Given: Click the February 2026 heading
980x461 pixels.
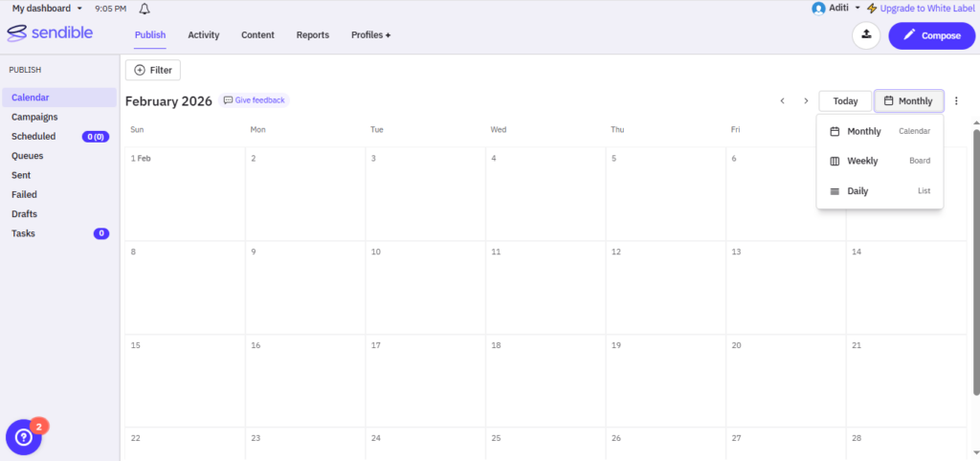Looking at the screenshot, I should [x=168, y=101].
